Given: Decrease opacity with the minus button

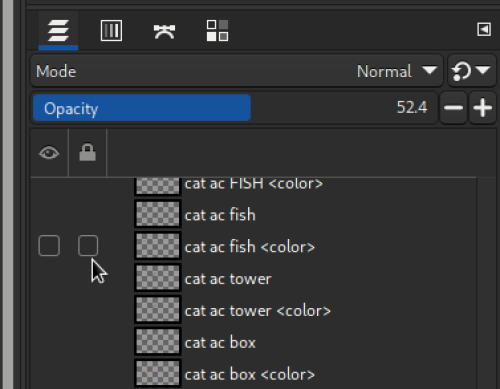Looking at the screenshot, I should (453, 108).
